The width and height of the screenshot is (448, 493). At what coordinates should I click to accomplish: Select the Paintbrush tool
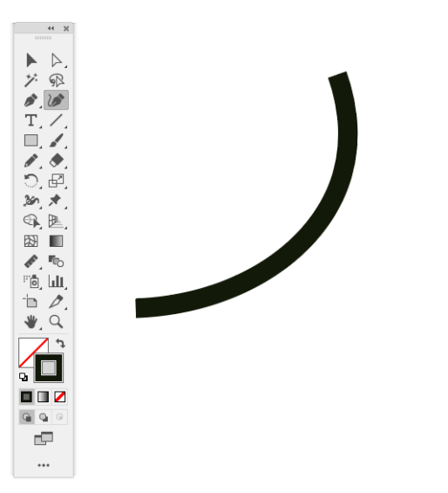[57, 140]
